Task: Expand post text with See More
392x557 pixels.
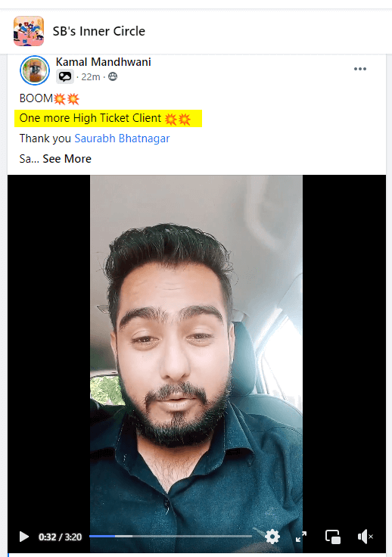Action: [x=67, y=159]
